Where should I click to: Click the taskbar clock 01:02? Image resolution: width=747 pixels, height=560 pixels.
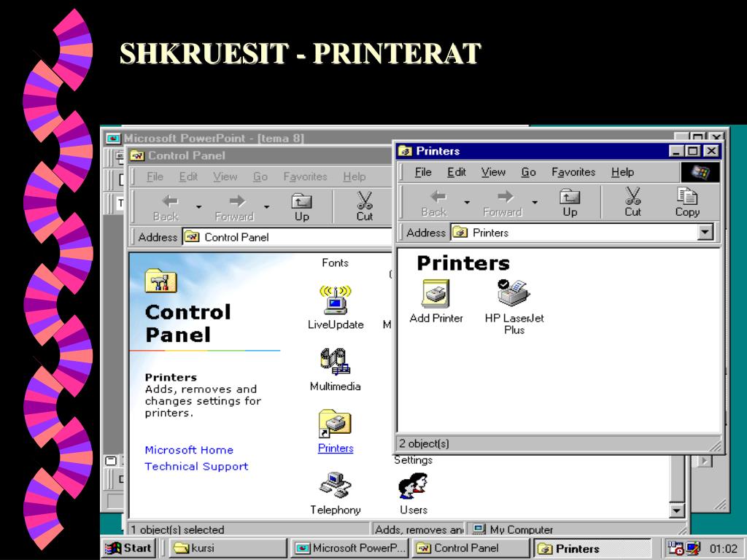723,548
